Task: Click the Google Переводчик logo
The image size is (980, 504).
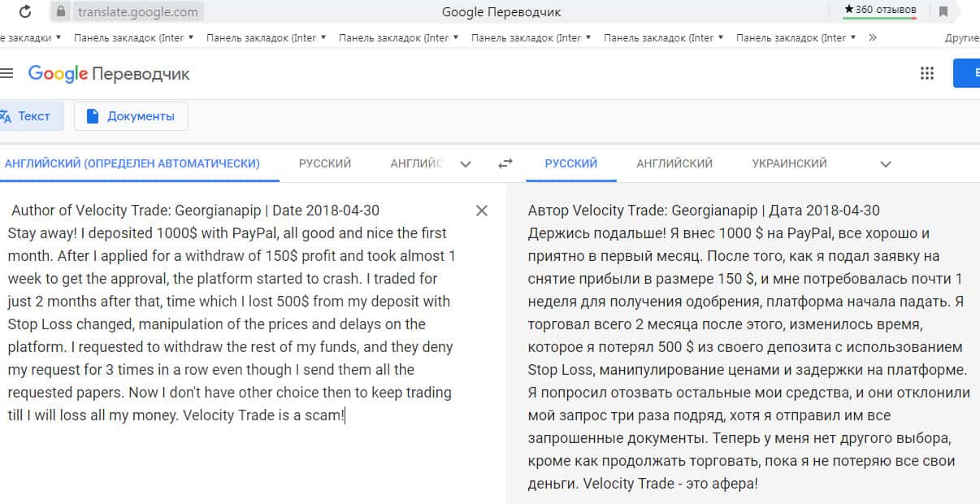Action: [109, 74]
